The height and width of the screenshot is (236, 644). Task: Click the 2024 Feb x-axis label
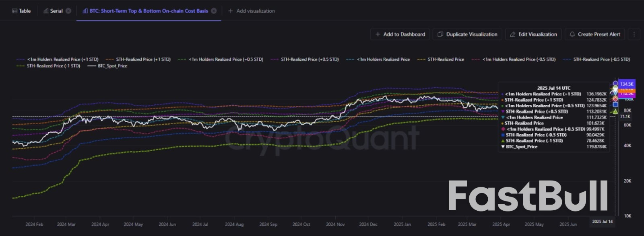pyautogui.click(x=34, y=224)
